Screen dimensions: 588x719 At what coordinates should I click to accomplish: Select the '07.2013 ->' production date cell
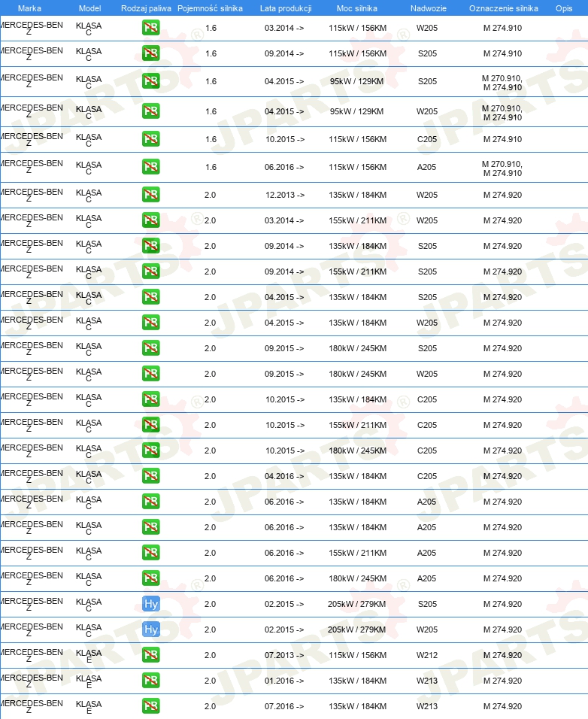click(x=283, y=655)
